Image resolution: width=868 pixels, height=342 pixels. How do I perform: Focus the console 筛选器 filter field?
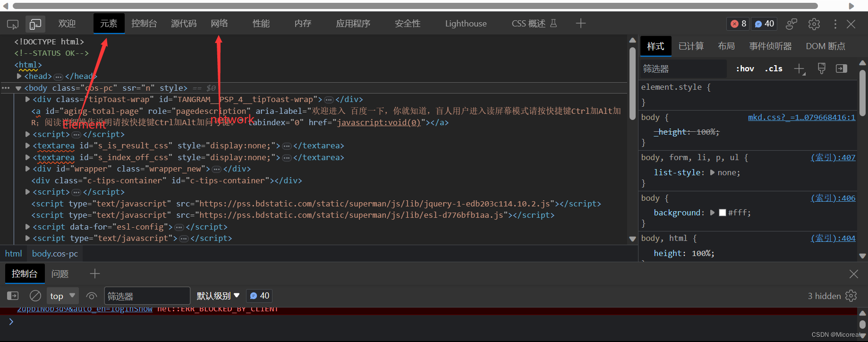(147, 296)
